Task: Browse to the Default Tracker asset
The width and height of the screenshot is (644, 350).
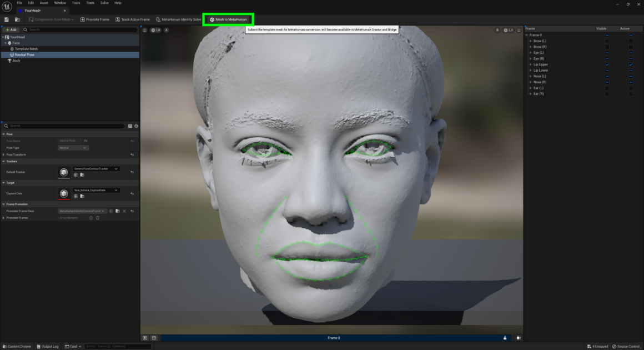Action: pyautogui.click(x=82, y=175)
